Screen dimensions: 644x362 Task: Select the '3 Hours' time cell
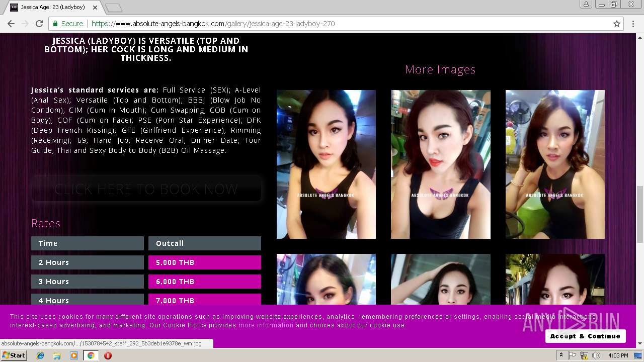point(88,282)
